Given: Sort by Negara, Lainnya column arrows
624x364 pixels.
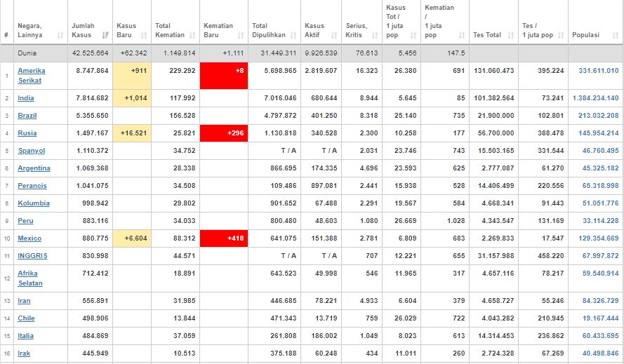Looking at the screenshot, I should pyautogui.click(x=60, y=35).
